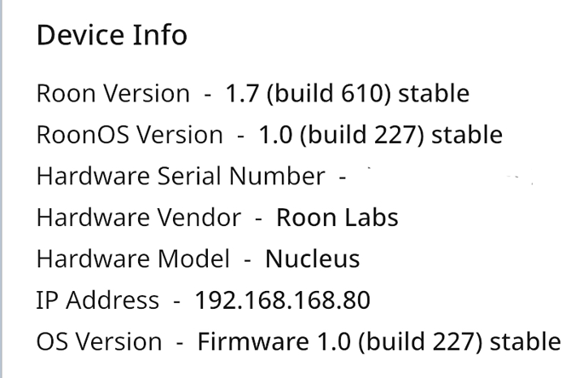Click the dash after Hardware Serial Number
This screenshot has height=378, width=588.
pos(342,177)
